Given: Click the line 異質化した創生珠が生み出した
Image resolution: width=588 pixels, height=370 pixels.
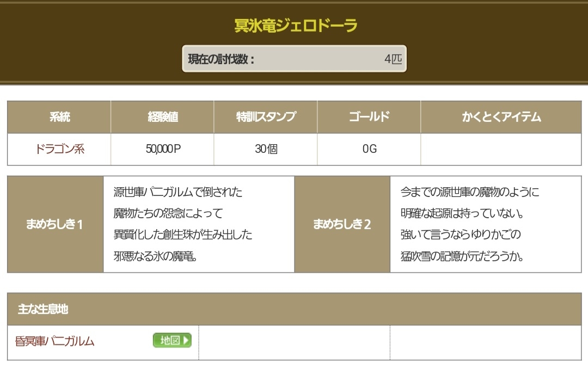Looking at the screenshot, I should (182, 235).
